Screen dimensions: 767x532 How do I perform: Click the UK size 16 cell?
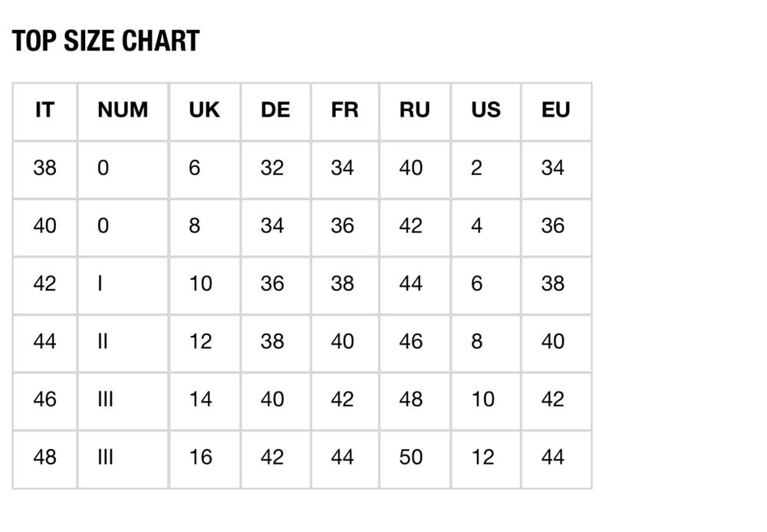tap(205, 459)
